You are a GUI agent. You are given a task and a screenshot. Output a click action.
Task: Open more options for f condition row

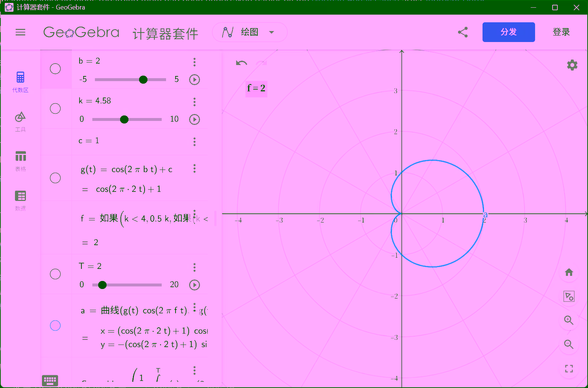click(x=195, y=214)
